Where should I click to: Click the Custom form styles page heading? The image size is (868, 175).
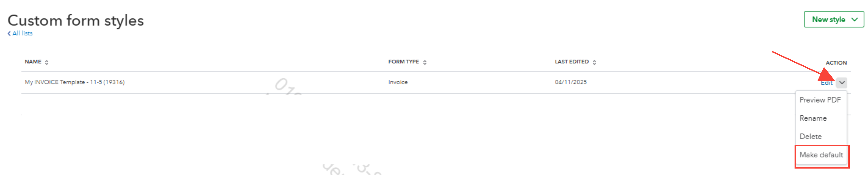point(76,21)
